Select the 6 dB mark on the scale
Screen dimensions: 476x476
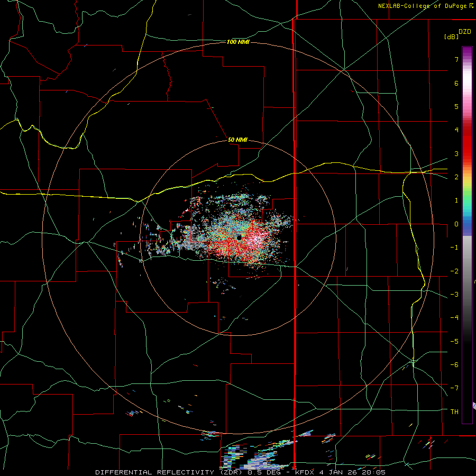(456, 83)
